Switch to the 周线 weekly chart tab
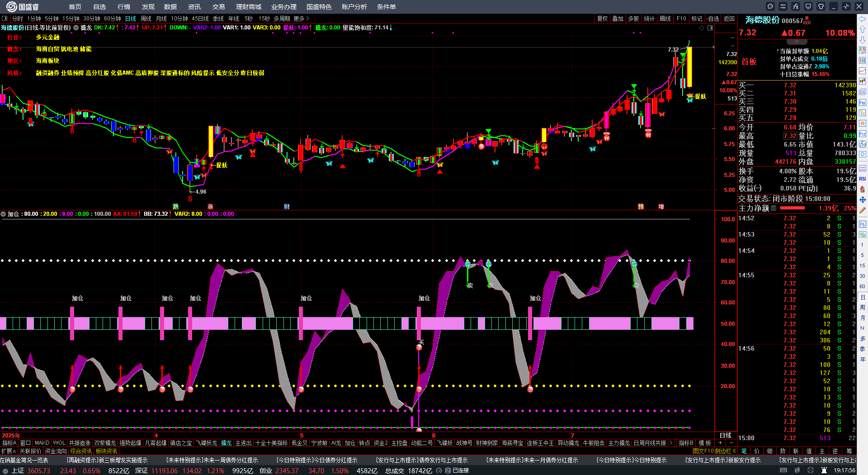868x475 pixels. coord(146,19)
